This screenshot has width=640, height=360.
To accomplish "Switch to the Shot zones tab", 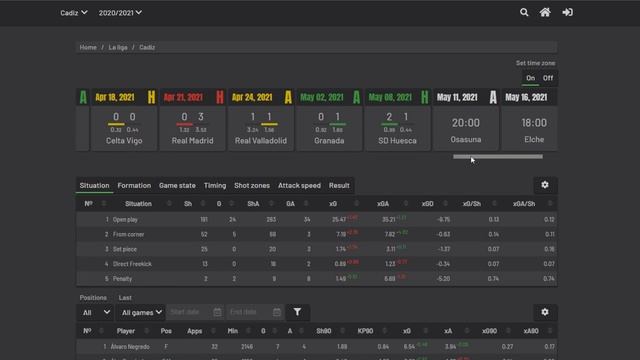I will coord(252,185).
